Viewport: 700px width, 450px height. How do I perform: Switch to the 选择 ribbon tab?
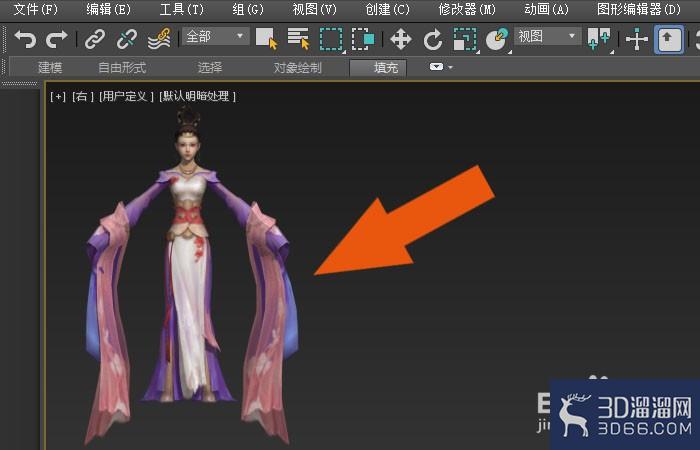(x=210, y=68)
